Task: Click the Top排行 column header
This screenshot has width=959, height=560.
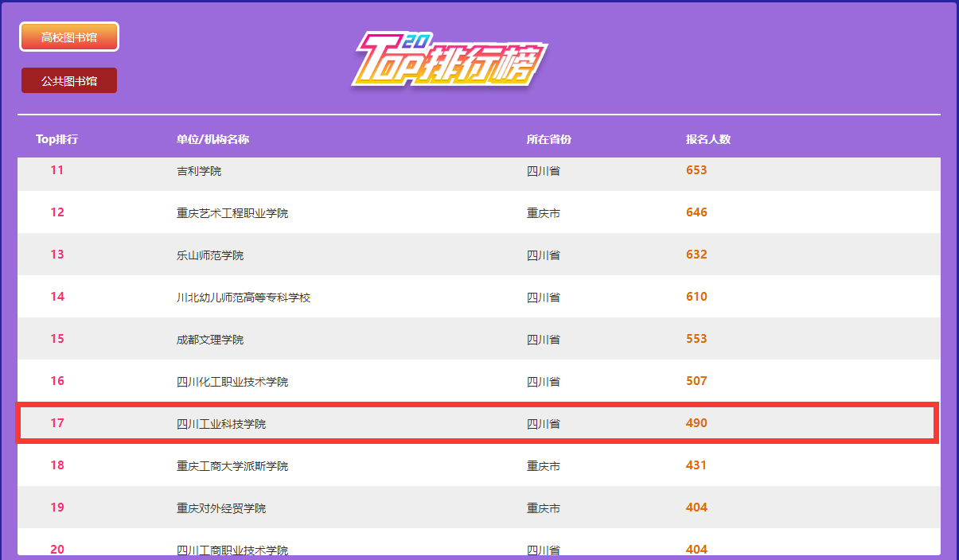Action: click(57, 139)
